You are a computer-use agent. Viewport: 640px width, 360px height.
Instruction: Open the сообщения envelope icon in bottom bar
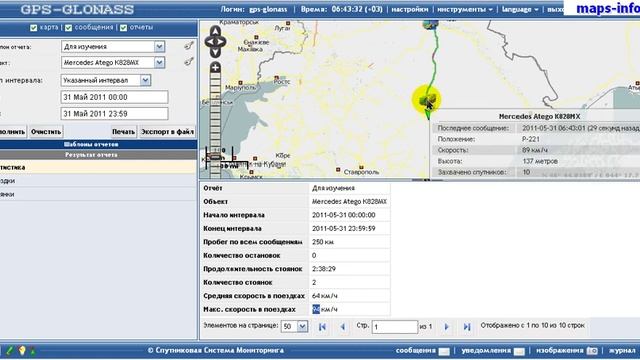(x=444, y=351)
